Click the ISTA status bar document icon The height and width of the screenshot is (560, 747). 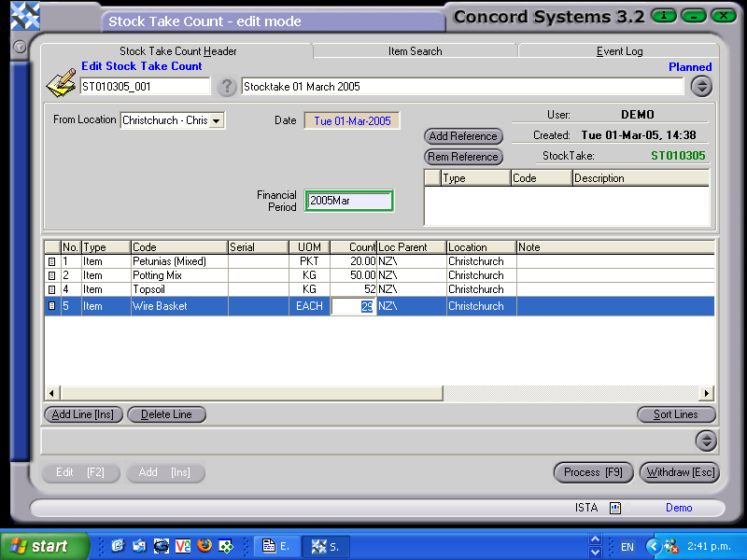615,508
